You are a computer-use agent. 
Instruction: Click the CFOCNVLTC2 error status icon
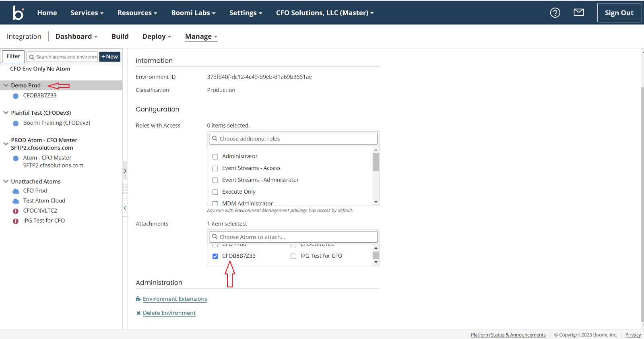[x=16, y=211]
